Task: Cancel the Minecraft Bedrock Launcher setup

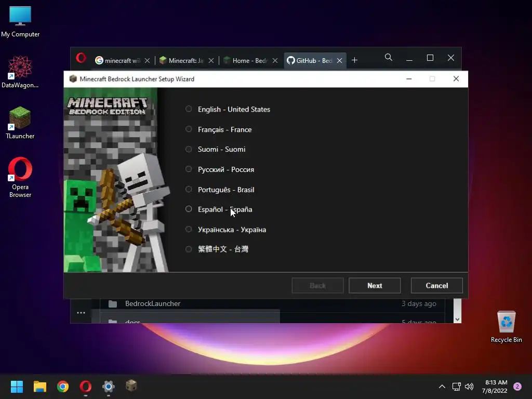Action: (x=436, y=286)
